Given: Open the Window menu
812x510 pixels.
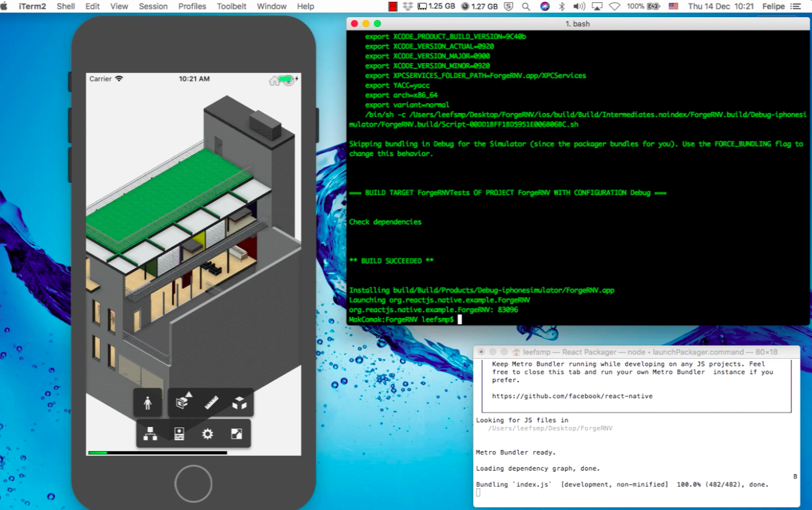Looking at the screenshot, I should (x=272, y=6).
